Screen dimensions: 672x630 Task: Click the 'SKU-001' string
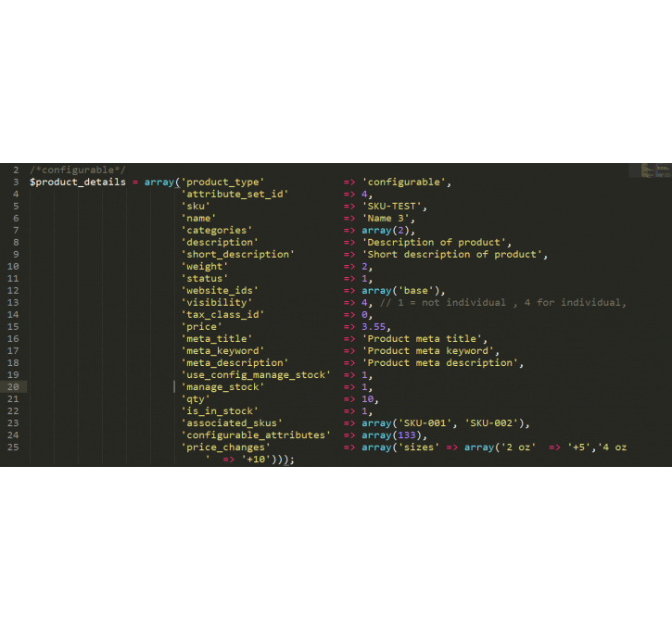[x=425, y=422]
